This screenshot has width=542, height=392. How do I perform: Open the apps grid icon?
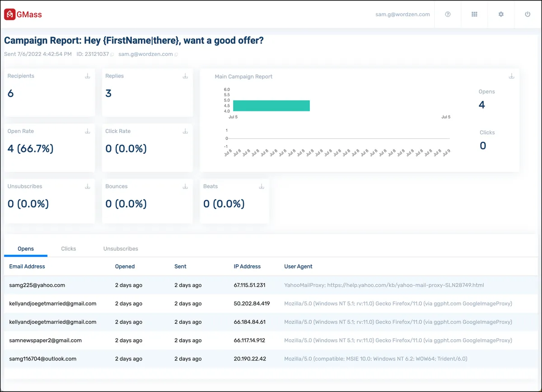474,14
